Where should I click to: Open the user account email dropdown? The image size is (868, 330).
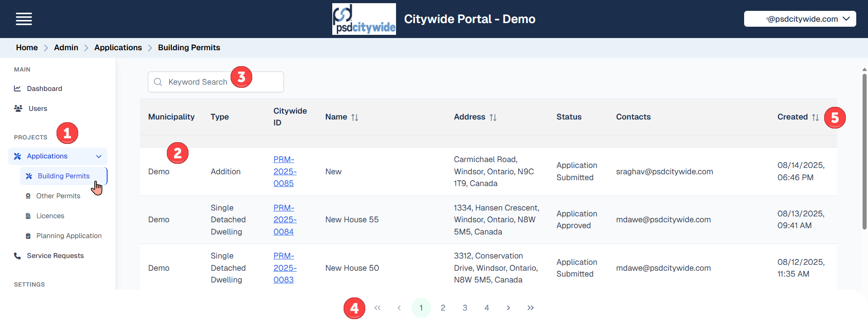click(800, 19)
